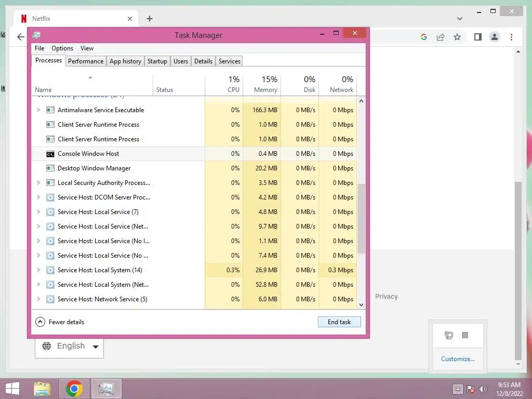Click the share page icon in Chrome

[x=441, y=37]
